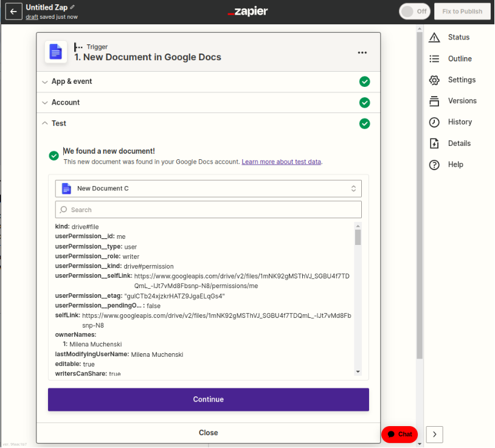This screenshot has height=448, width=495.
Task: Click the 'kind: drive#file' row
Action: (77, 227)
